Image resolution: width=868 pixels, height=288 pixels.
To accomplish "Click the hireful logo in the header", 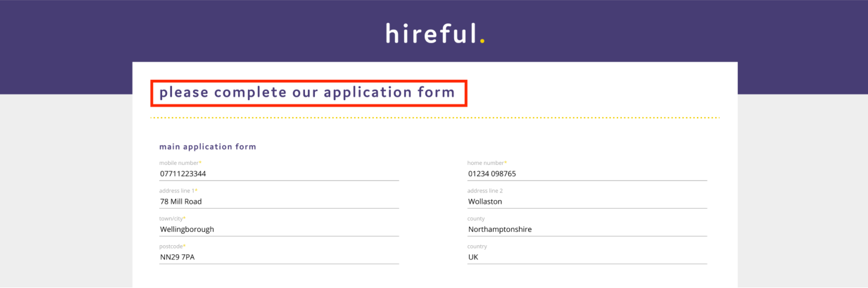I will (x=435, y=34).
